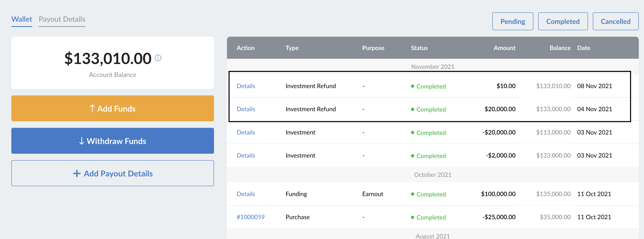This screenshot has height=239, width=644.
Task: Click the $10.00 amount cell
Action: (x=506, y=86)
